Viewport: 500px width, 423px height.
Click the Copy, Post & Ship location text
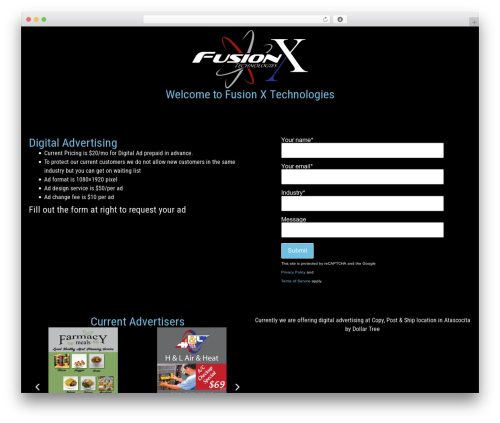(362, 324)
